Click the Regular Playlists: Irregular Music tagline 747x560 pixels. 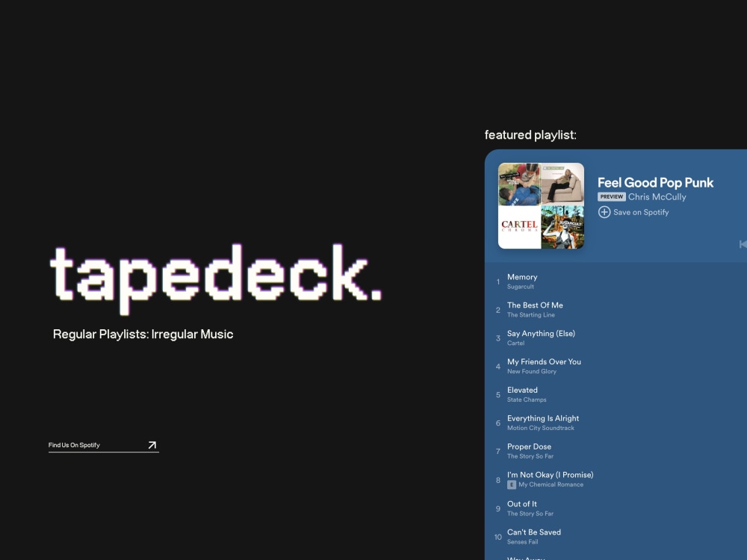[143, 335]
